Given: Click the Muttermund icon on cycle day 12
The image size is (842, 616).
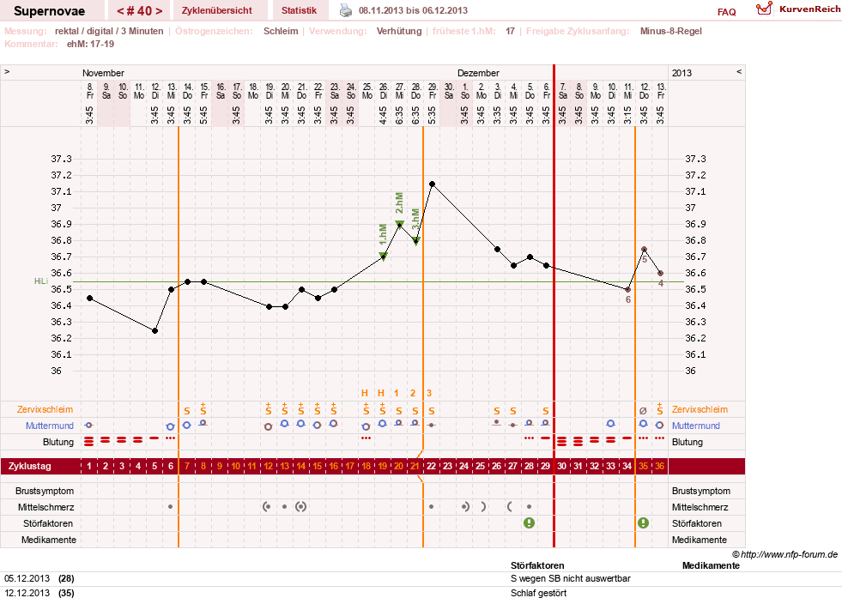Looking at the screenshot, I should click(x=269, y=426).
